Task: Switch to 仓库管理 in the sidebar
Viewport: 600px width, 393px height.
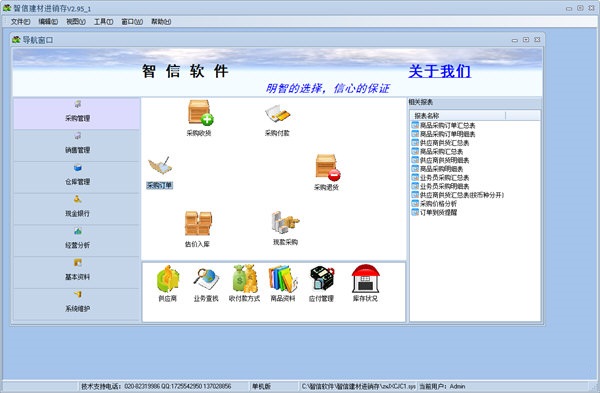Action: 77,178
